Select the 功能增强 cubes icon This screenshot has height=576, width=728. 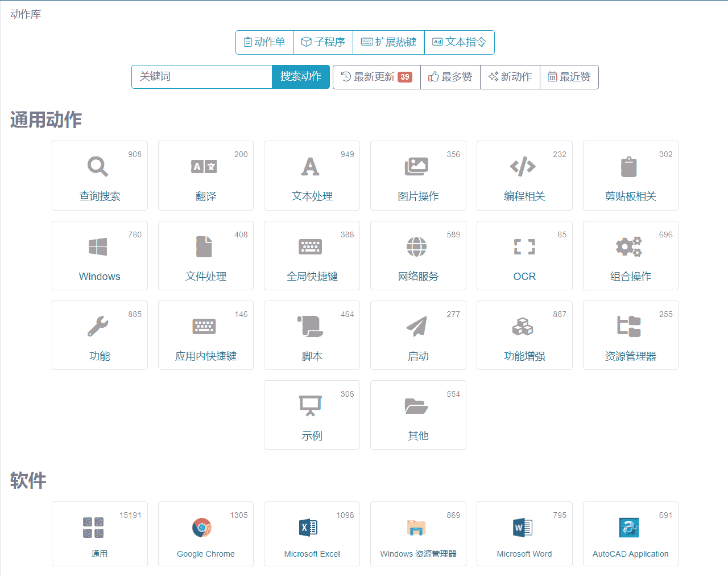click(x=523, y=326)
